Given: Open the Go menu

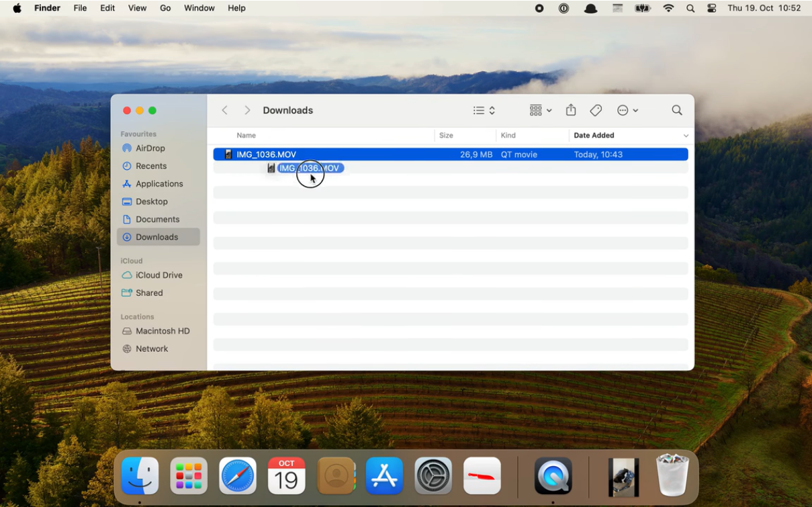Looking at the screenshot, I should click(x=165, y=8).
